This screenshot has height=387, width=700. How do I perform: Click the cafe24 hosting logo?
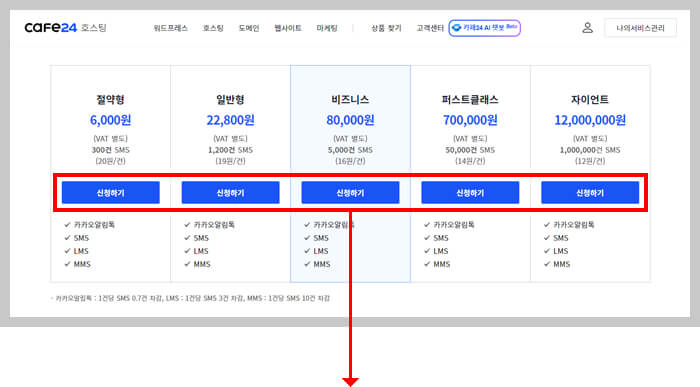[66, 28]
